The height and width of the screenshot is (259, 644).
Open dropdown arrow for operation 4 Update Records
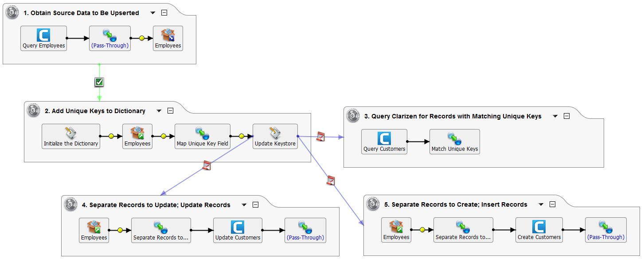coord(244,205)
